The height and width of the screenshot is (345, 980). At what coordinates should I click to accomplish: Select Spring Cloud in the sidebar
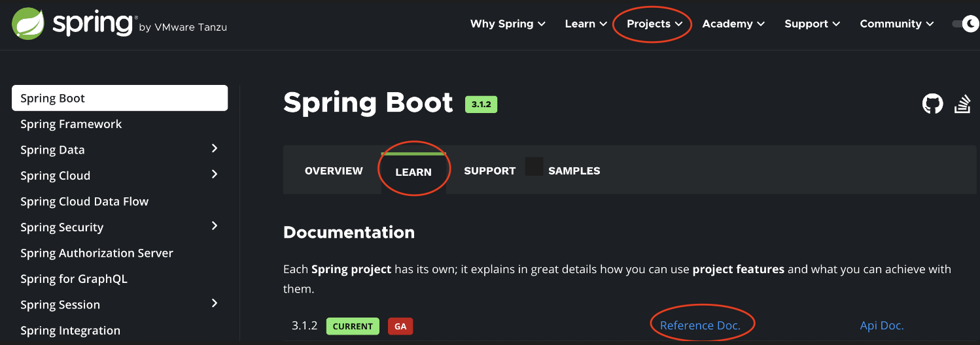(55, 176)
